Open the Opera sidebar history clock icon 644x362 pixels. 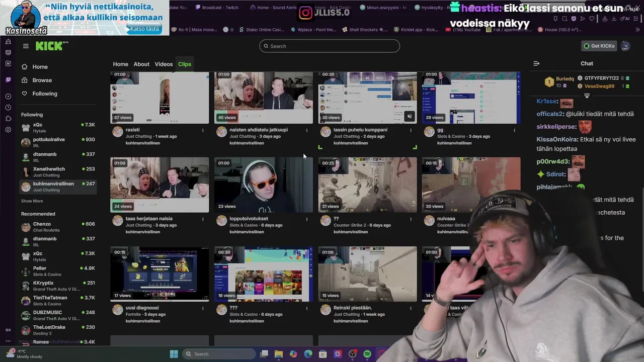8,108
